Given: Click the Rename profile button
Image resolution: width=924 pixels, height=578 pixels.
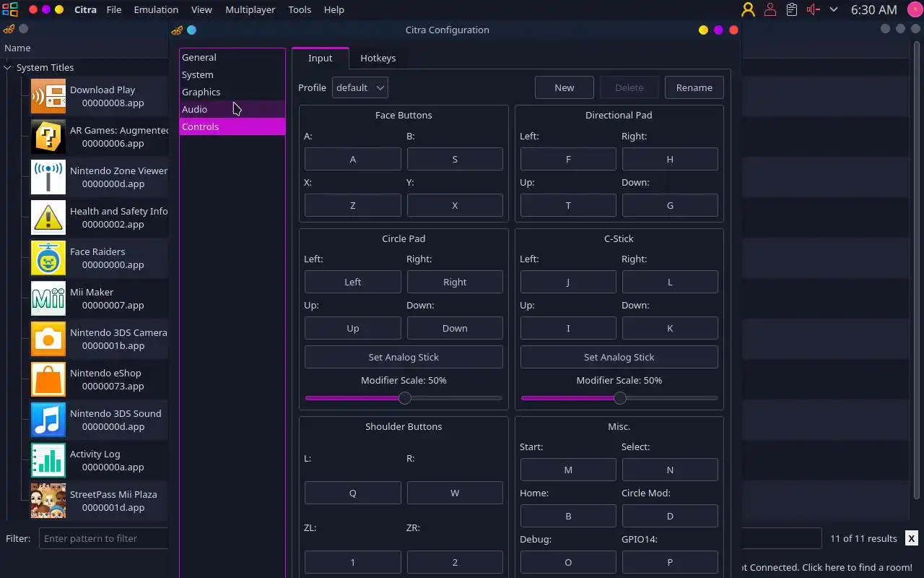Looking at the screenshot, I should click(x=694, y=87).
